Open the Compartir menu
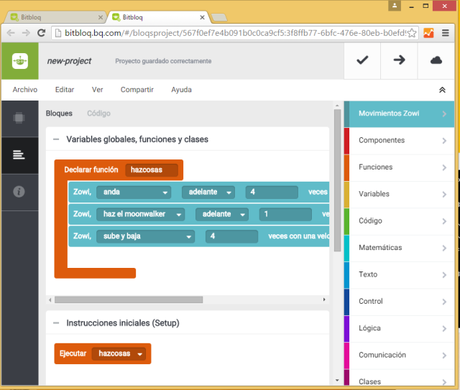This screenshot has width=460, height=390. 137,90
